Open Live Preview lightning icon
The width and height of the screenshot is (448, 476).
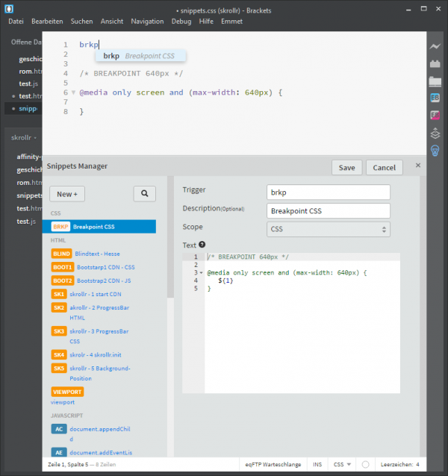point(435,46)
